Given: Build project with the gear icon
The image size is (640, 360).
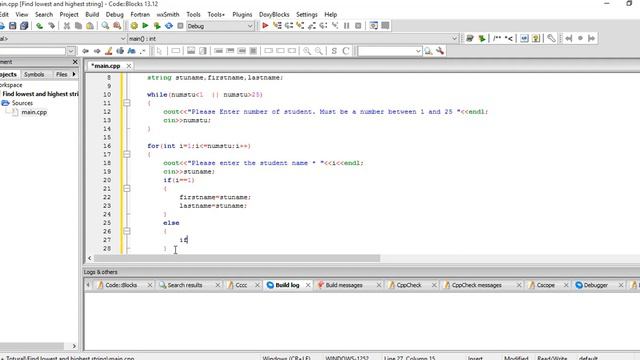Looking at the screenshot, I should (x=134, y=26).
